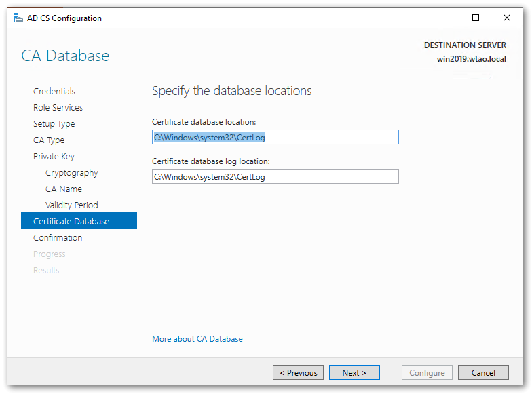This screenshot has height=394, width=532.
Task: Select the highlighted Certificate Database step
Action: pyautogui.click(x=71, y=221)
